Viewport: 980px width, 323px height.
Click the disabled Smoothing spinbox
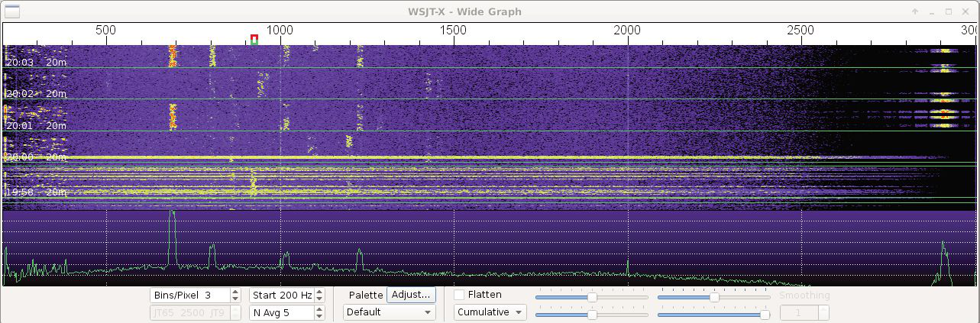[x=804, y=312]
